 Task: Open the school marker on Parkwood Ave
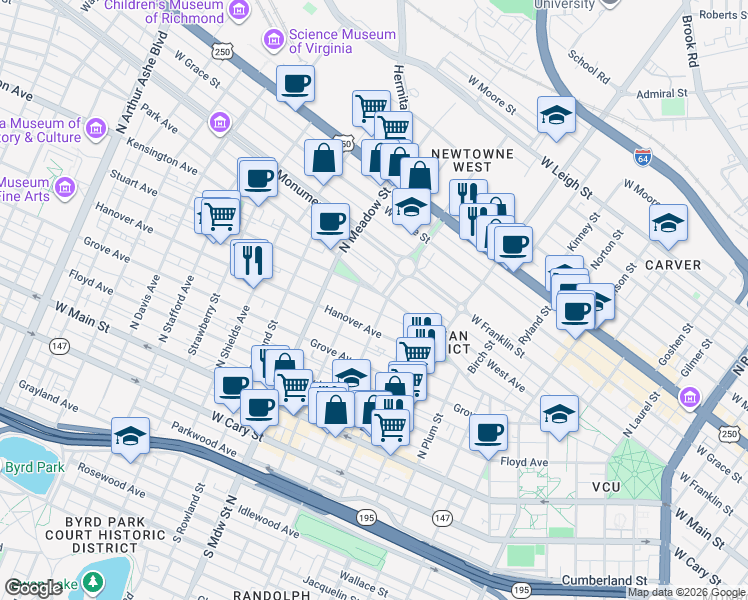130,436
